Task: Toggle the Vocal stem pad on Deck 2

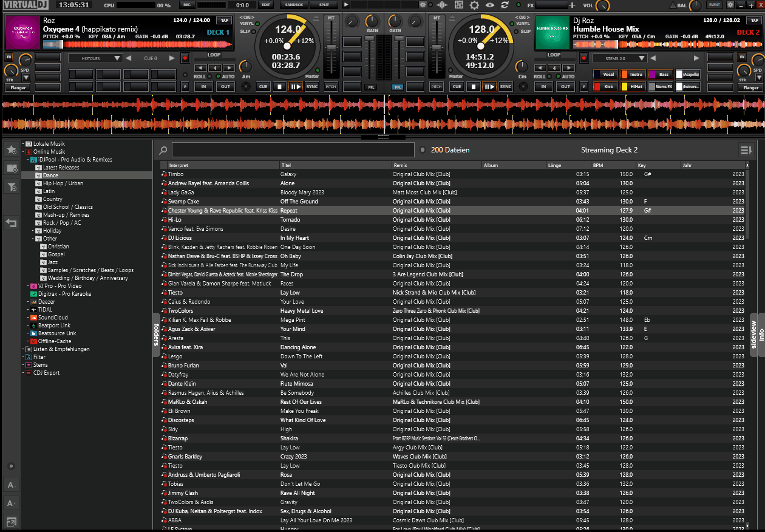Action: coord(605,74)
